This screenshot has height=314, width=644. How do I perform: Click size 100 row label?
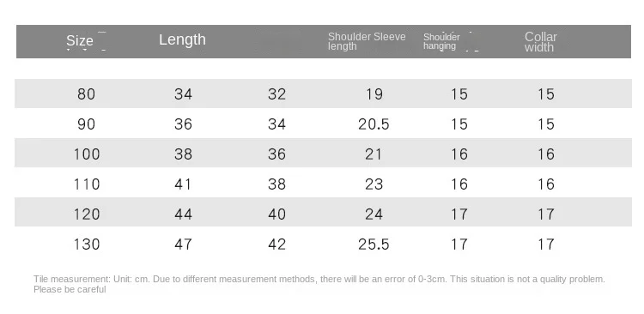pyautogui.click(x=86, y=154)
